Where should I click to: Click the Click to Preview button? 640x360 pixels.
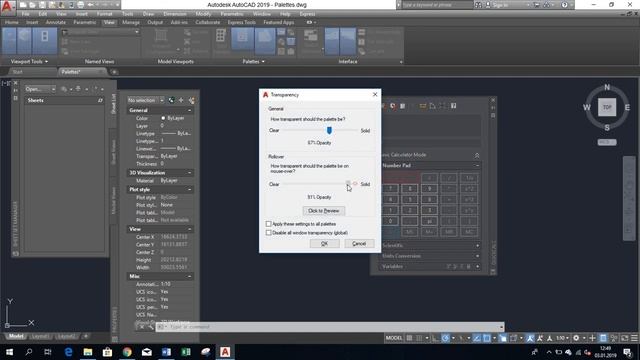coord(324,211)
